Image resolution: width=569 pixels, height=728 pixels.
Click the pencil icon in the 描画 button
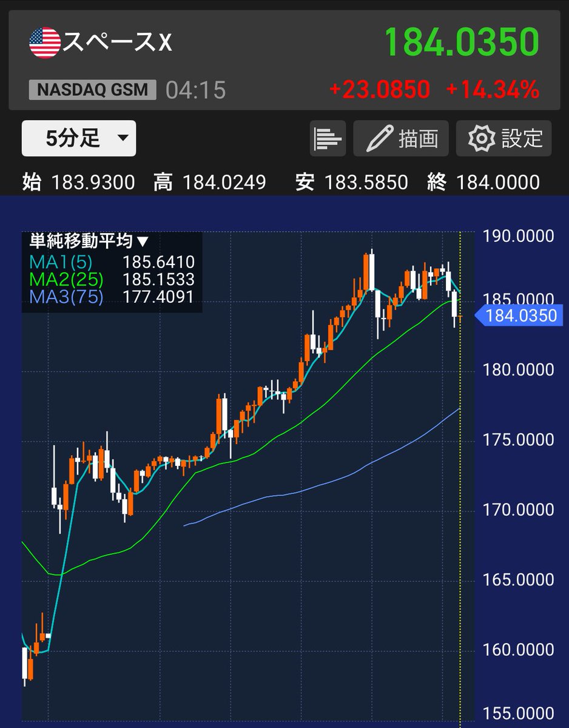tap(380, 138)
